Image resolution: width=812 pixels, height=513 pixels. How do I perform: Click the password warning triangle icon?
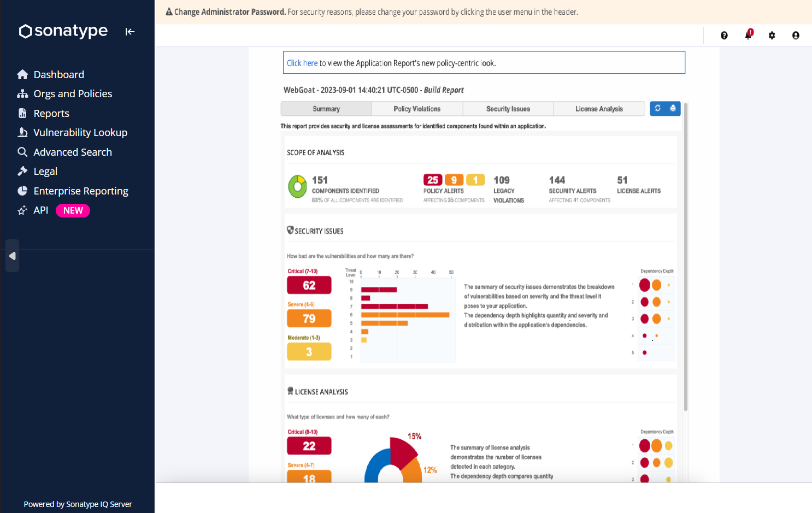[169, 12]
